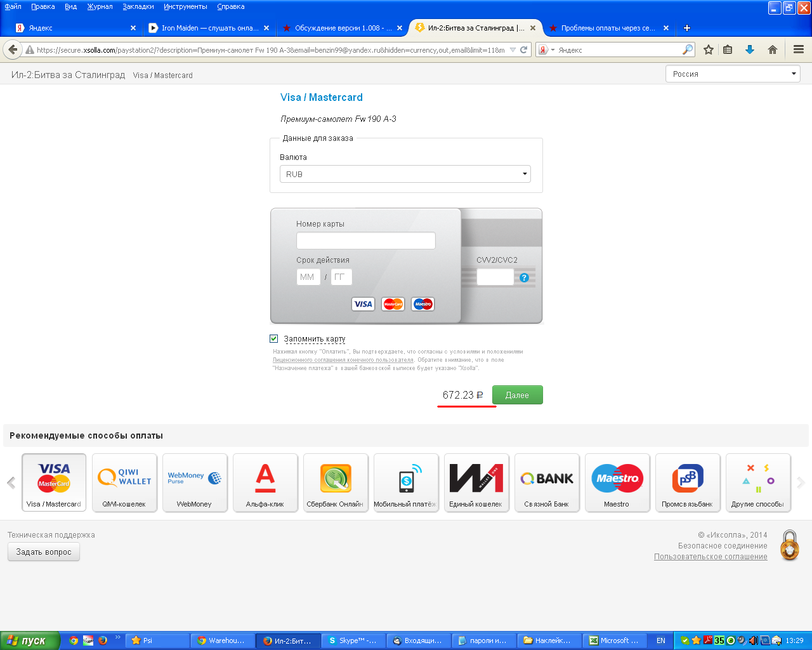Image resolution: width=812 pixels, height=650 pixels.
Task: Open the Валюта RUB currency dropdown
Action: (405, 174)
